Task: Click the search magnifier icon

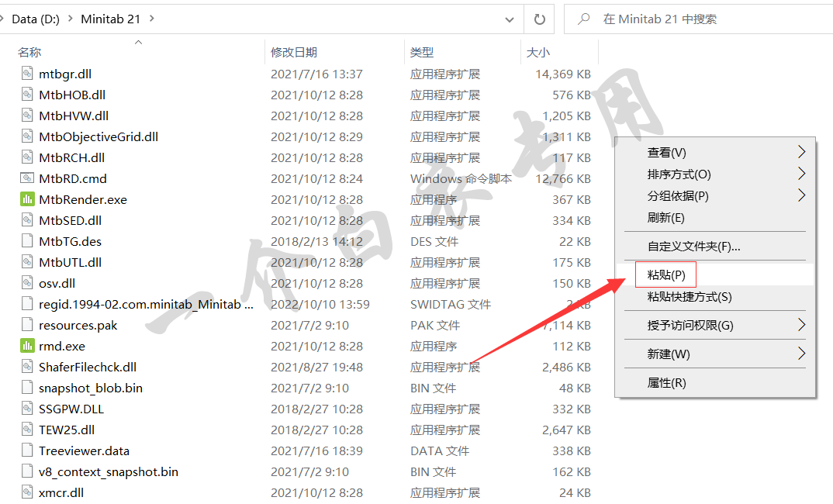Action: pyautogui.click(x=584, y=19)
